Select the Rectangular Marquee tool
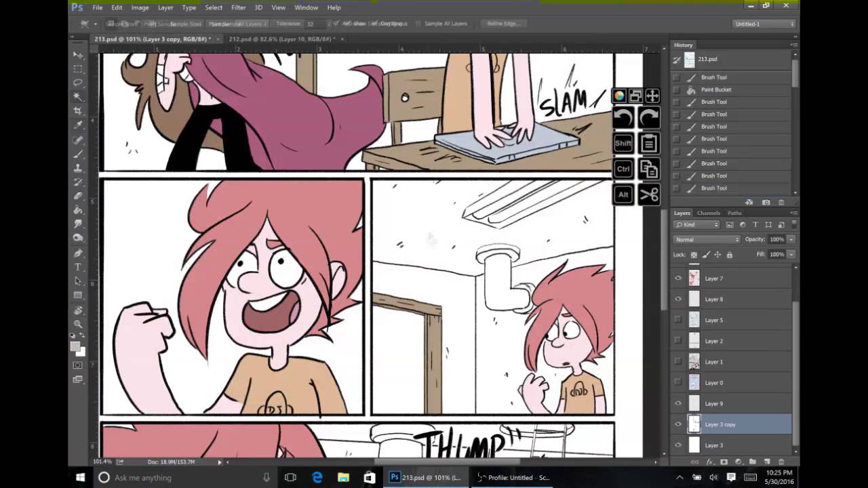Viewport: 868px width, 488px height. pos(78,68)
